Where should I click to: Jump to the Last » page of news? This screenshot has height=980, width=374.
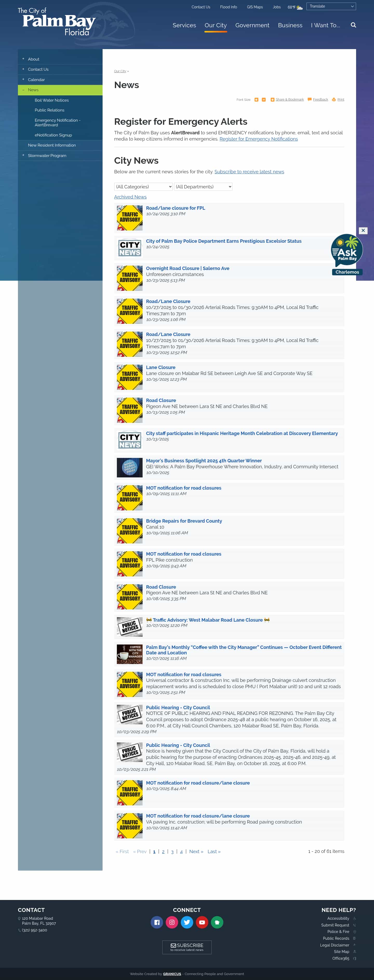[x=214, y=852]
